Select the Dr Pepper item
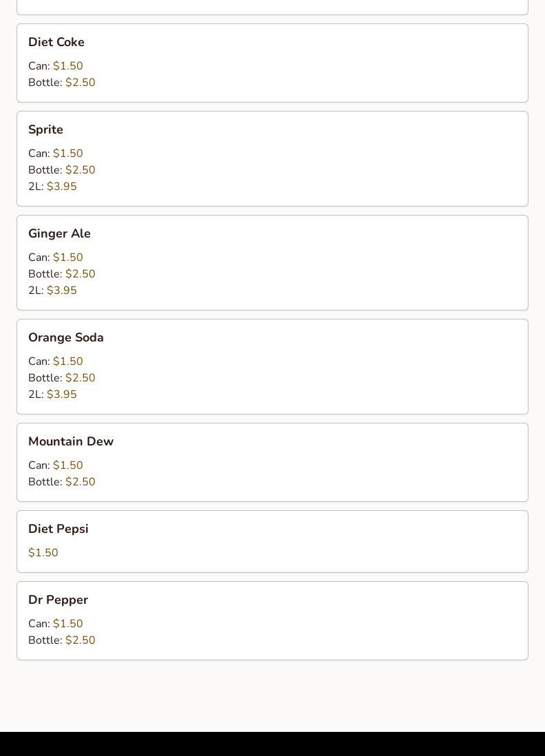 click(x=272, y=620)
